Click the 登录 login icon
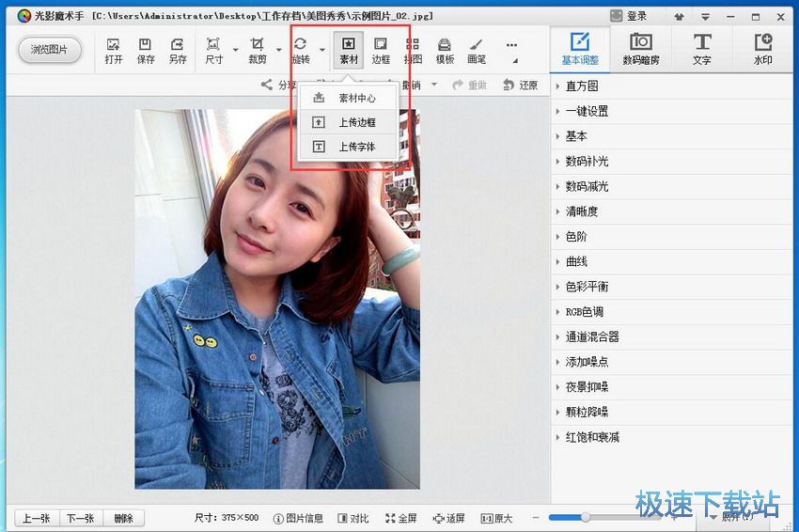Viewport: 799px width, 532px height. pyautogui.click(x=628, y=16)
